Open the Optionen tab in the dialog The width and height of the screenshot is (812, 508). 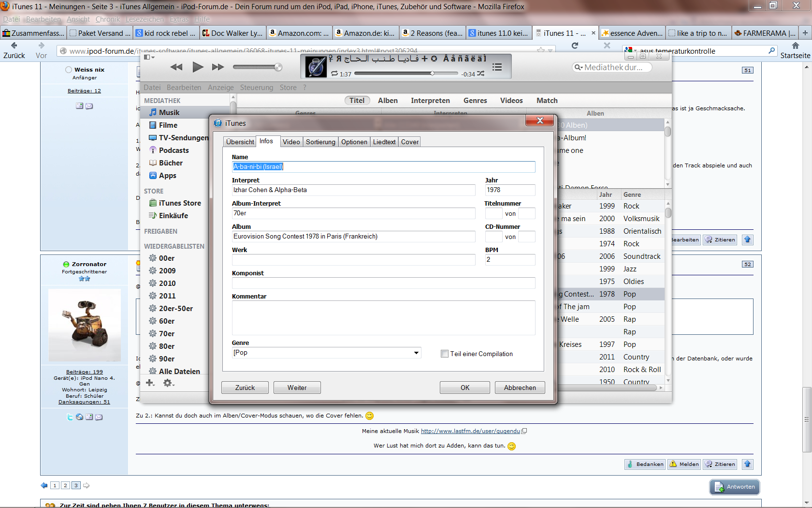(354, 142)
